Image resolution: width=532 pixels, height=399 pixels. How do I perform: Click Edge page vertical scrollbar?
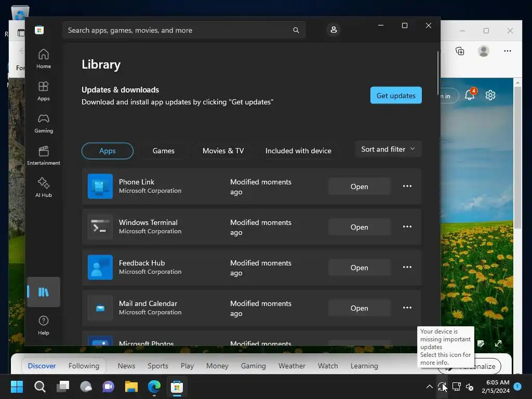[x=517, y=158]
